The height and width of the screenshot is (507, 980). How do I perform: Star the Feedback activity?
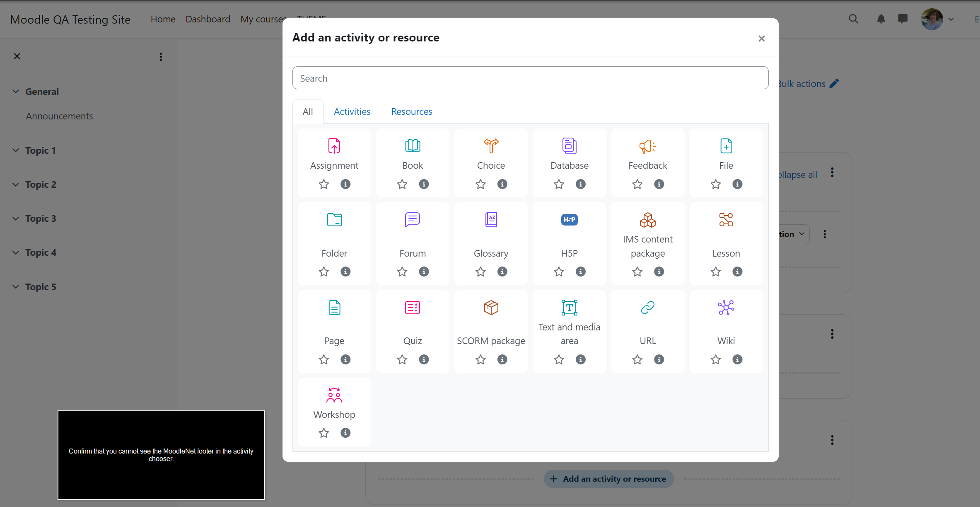point(637,184)
